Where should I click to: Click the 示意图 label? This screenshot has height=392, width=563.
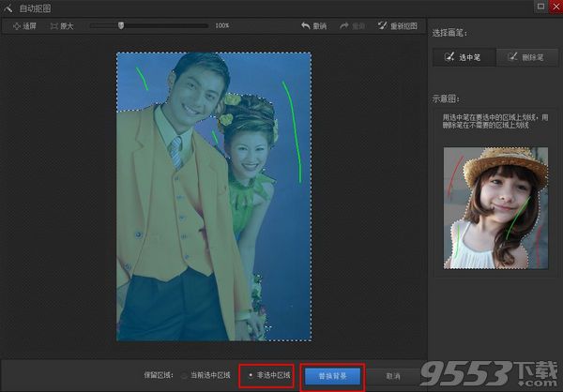(x=446, y=98)
